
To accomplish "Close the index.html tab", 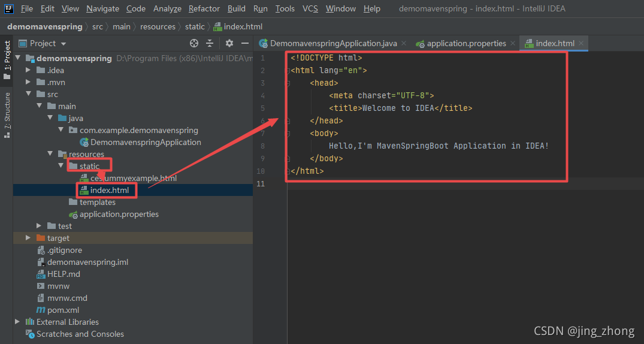I will pyautogui.click(x=581, y=43).
